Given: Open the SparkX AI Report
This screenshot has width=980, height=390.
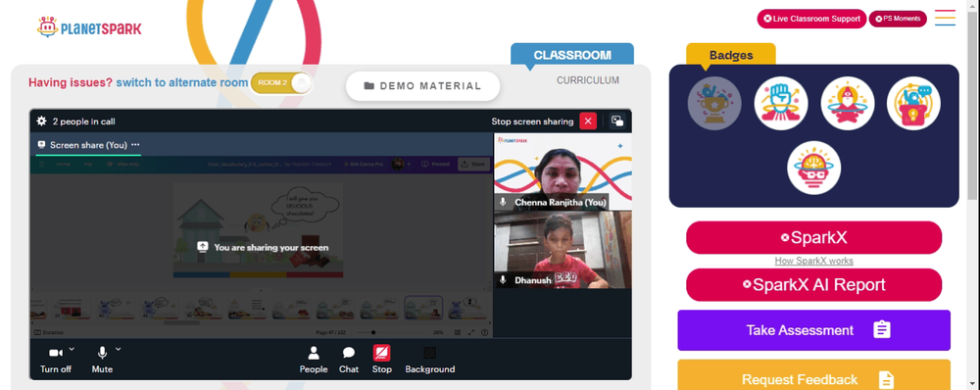Looking at the screenshot, I should [x=813, y=285].
